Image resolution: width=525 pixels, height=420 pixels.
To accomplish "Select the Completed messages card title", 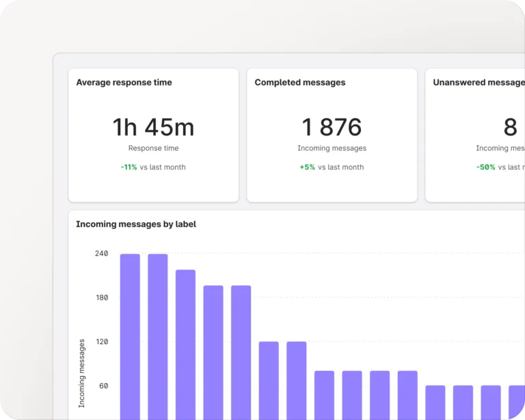I will (x=300, y=82).
